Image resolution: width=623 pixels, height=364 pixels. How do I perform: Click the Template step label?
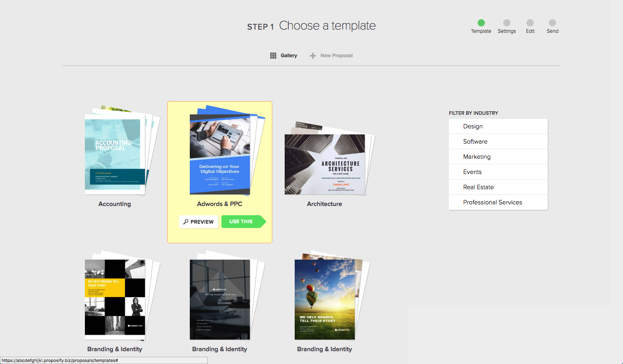pyautogui.click(x=481, y=31)
